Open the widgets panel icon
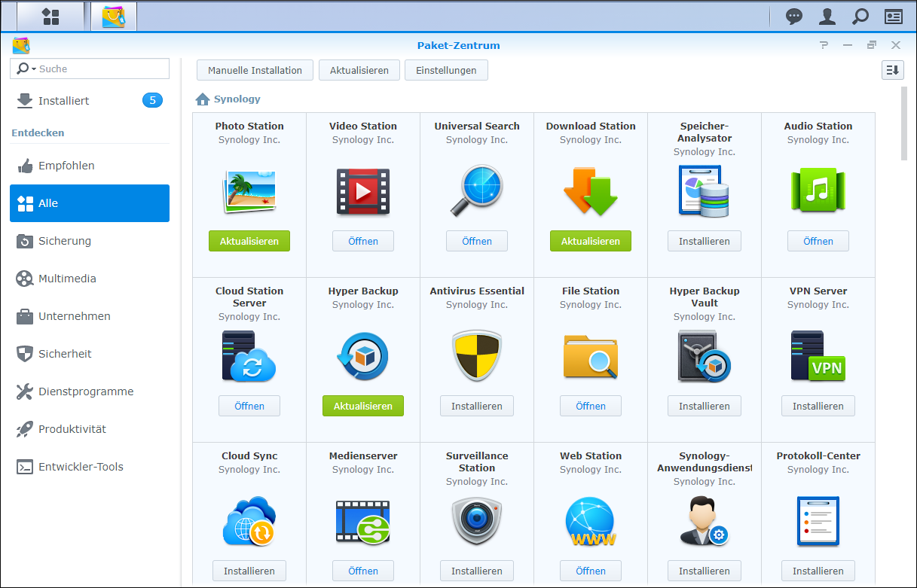The height and width of the screenshot is (588, 917). (894, 17)
